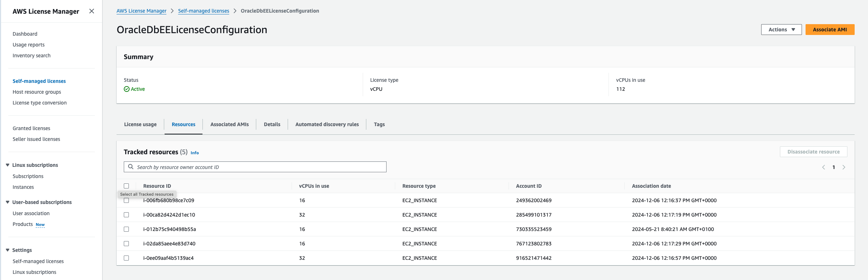868x280 pixels.
Task: Click the Info link by Tracked resources
Action: pyautogui.click(x=195, y=153)
